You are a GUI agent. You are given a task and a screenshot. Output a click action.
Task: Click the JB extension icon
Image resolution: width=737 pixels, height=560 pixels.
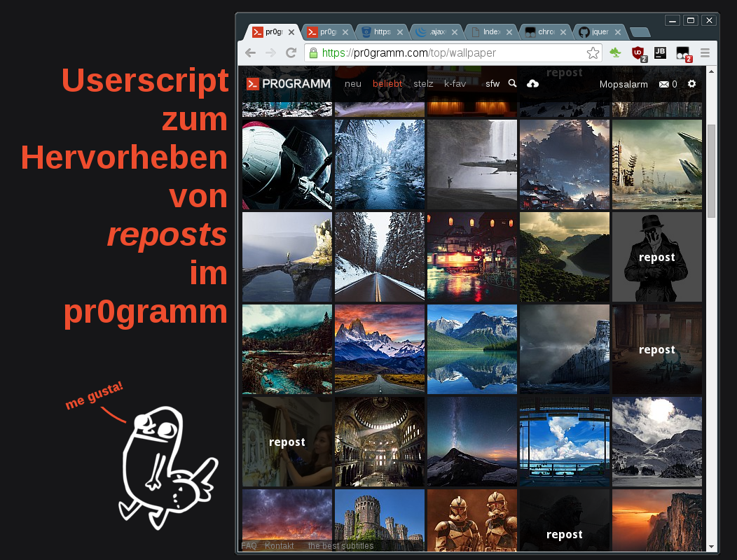click(x=660, y=52)
